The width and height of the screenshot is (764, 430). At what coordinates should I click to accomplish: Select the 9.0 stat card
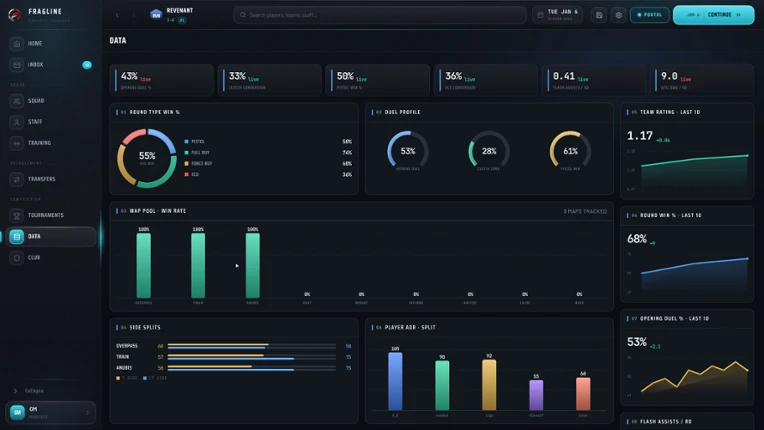(x=702, y=80)
